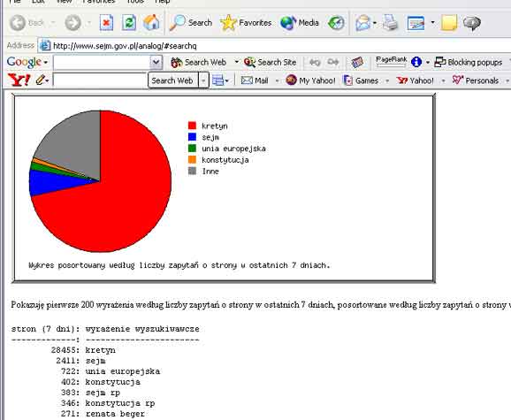Screen dimensions: 511x420
Task: Expand Page Info dropdown arrow
Action: click(x=428, y=62)
